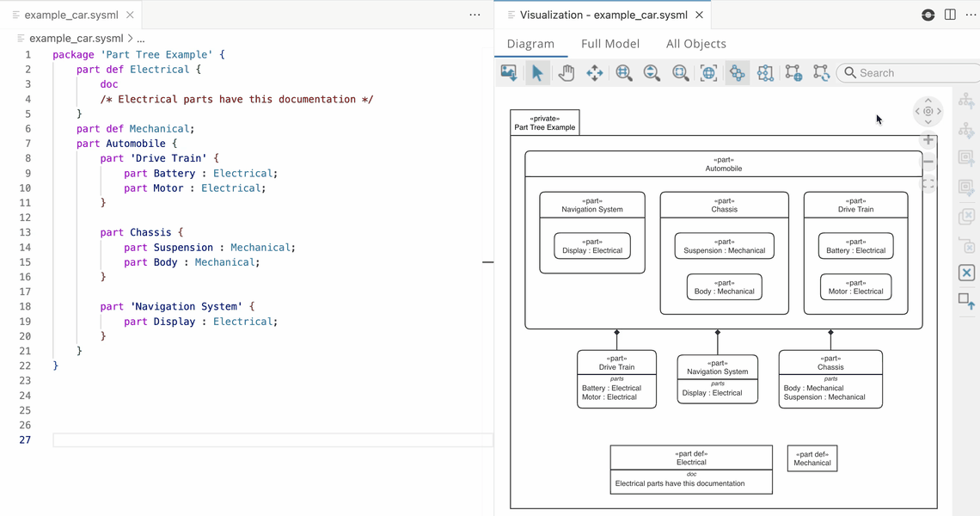The height and width of the screenshot is (516, 980).
Task: Toggle the highlighted auto-layout mode icon
Action: click(x=737, y=72)
